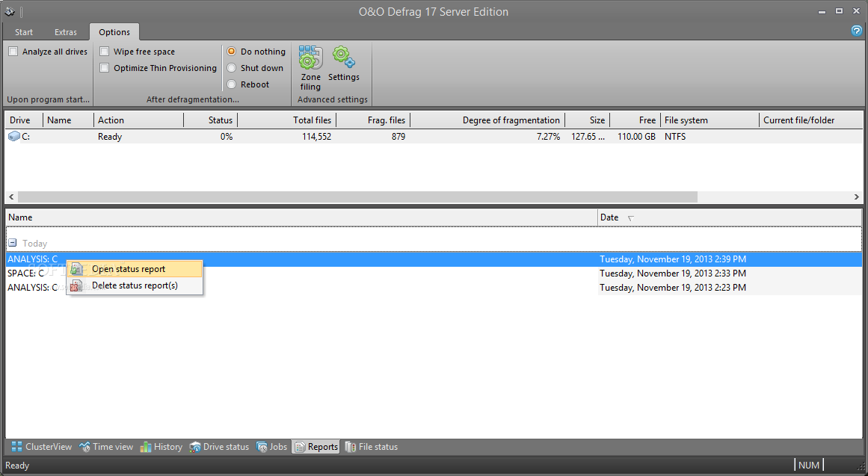Image resolution: width=868 pixels, height=476 pixels.
Task: Click the Date column sort arrow
Action: [x=630, y=218]
